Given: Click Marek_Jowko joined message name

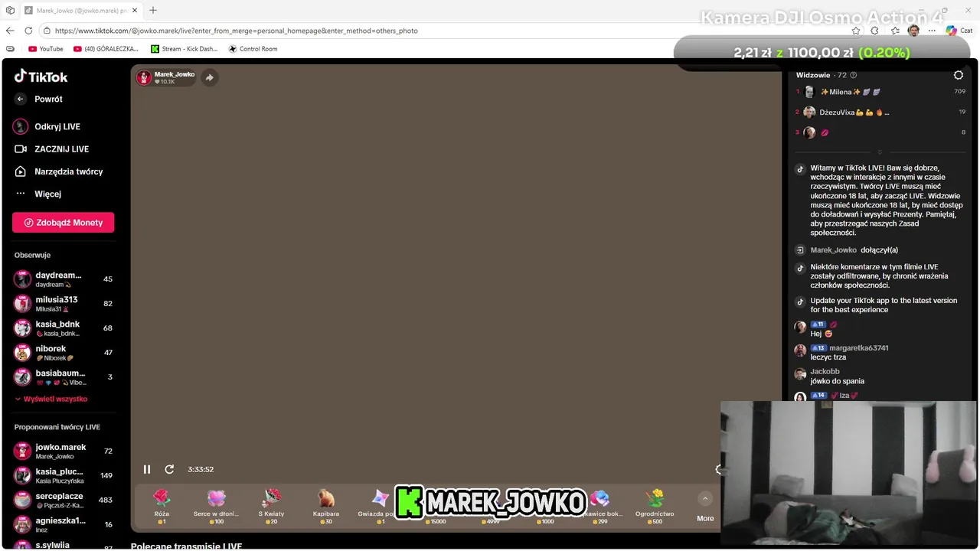Looking at the screenshot, I should [834, 250].
